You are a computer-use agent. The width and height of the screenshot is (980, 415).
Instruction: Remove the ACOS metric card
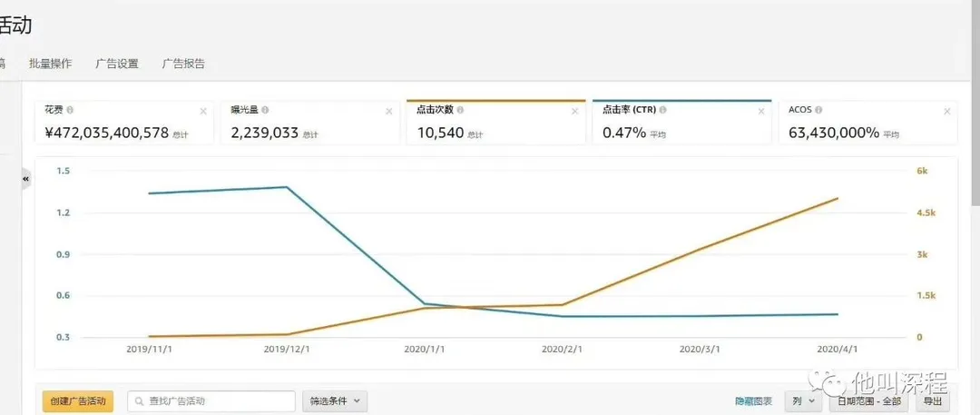(946, 112)
